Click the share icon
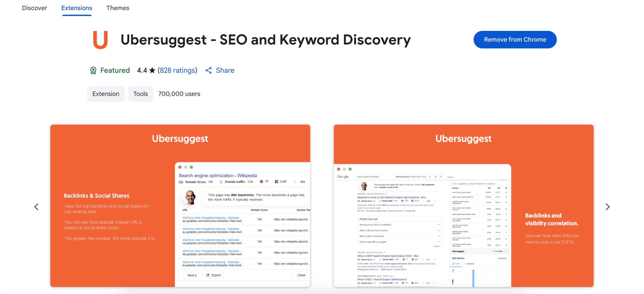The image size is (644, 294). pos(209,70)
